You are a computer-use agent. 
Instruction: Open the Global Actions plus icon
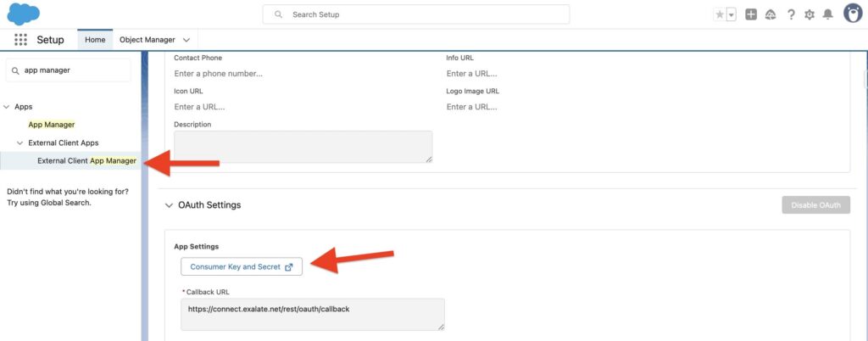click(x=751, y=14)
